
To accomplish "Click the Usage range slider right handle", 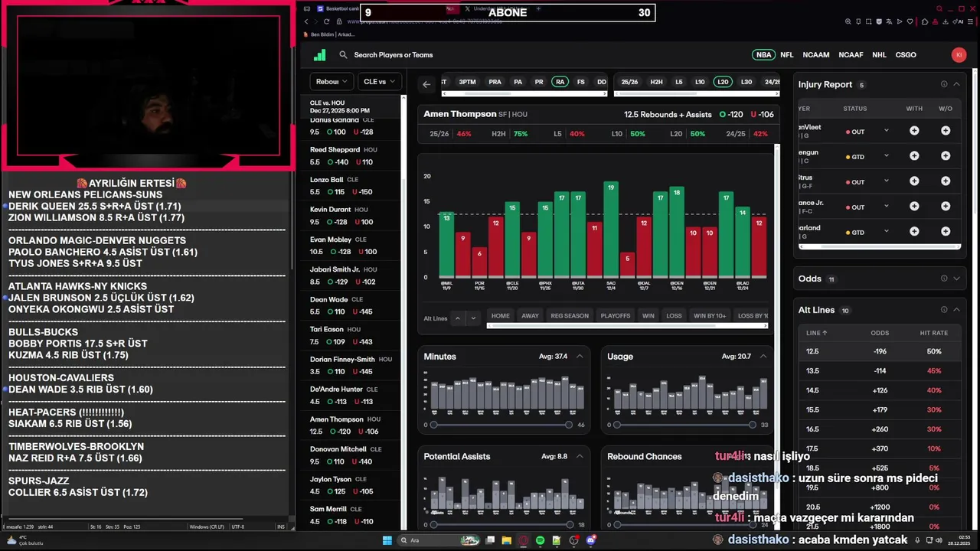I will coord(753,425).
